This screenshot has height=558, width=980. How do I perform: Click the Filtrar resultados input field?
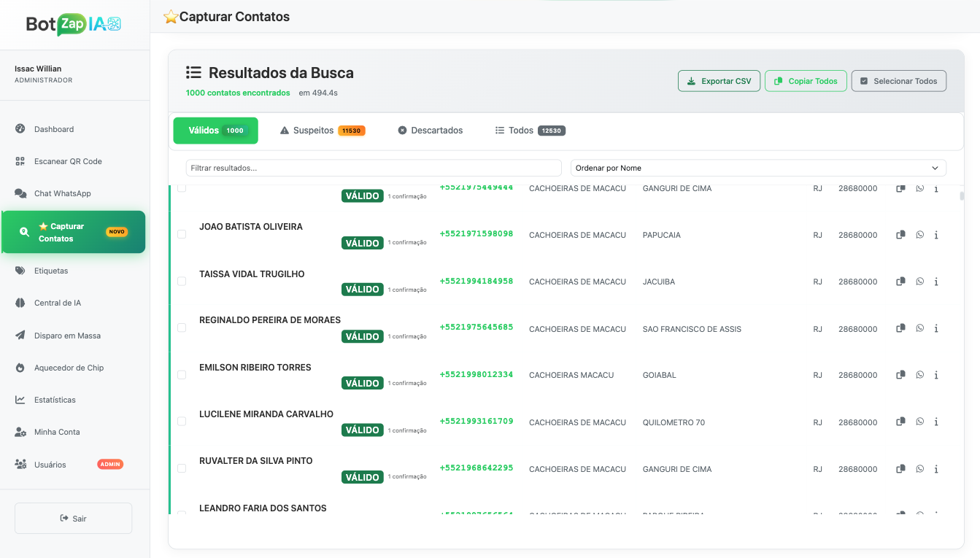[x=373, y=168]
